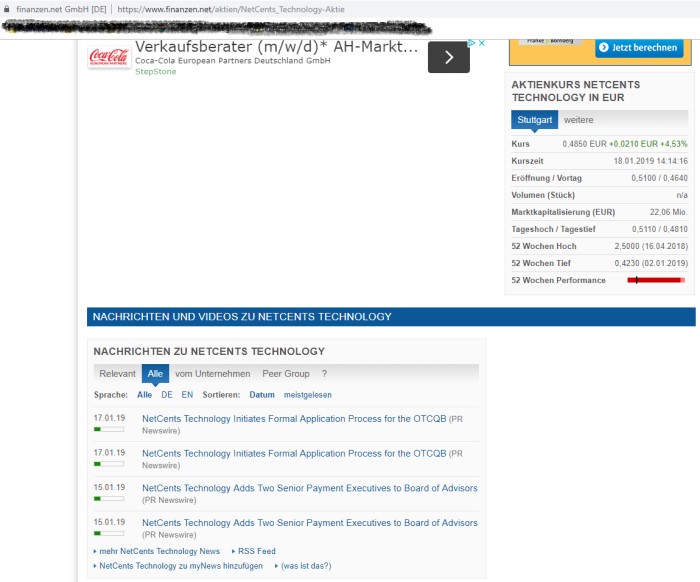Open second OTCQB Formal Application news headline
Screen dimensions: 700x582
294,453
